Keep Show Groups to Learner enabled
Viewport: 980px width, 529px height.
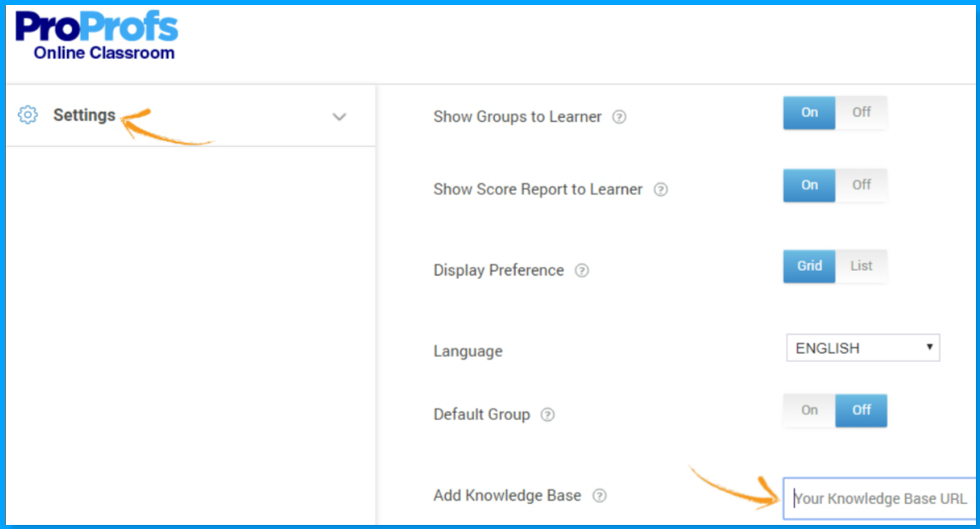tap(808, 112)
